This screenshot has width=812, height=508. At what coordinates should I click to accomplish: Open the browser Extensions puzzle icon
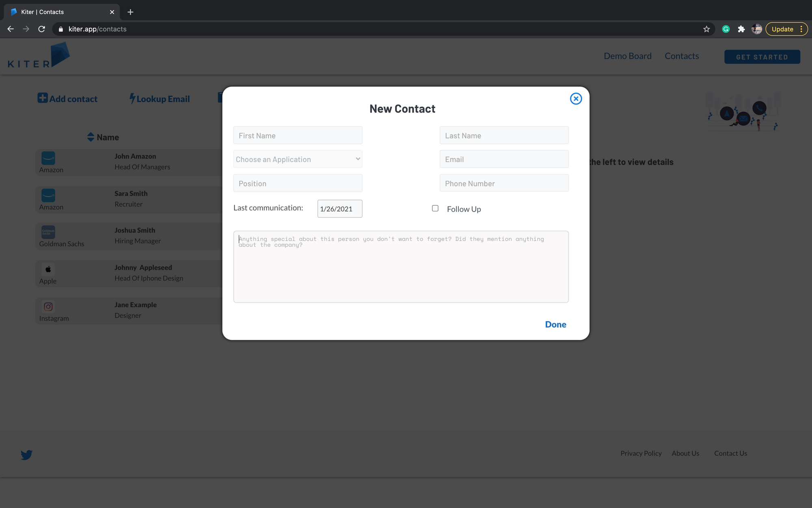click(741, 29)
